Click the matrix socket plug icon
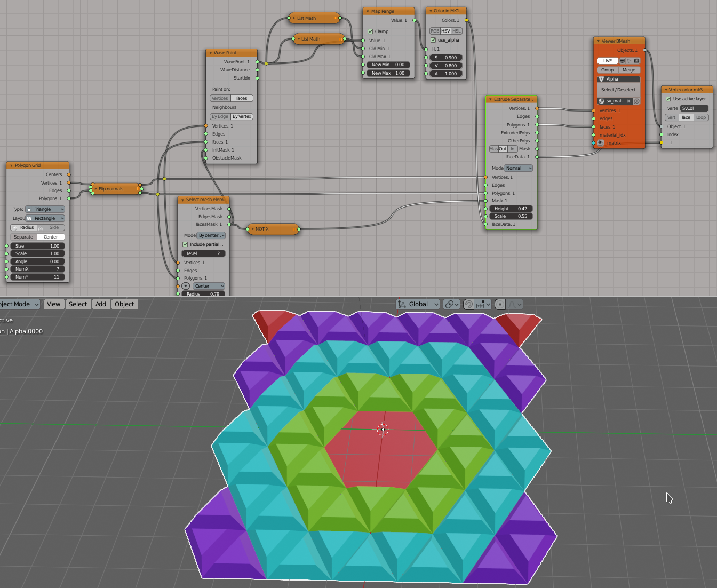Screen dimensions: 717x588 coord(601,143)
